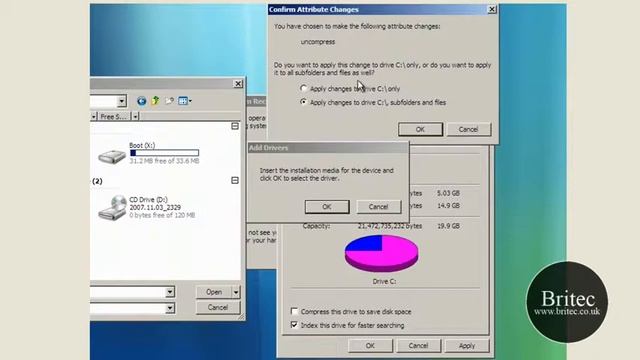Click '31.2 MB free of 33.6 MB' text
The image size is (640, 360).
point(164,161)
